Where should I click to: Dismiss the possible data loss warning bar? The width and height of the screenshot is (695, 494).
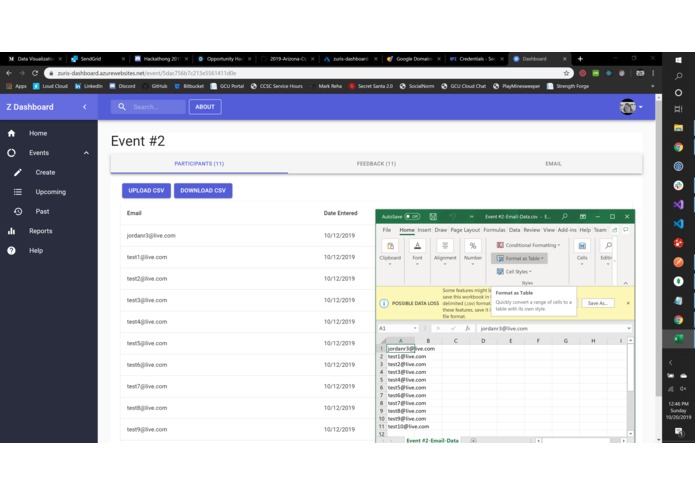628,303
